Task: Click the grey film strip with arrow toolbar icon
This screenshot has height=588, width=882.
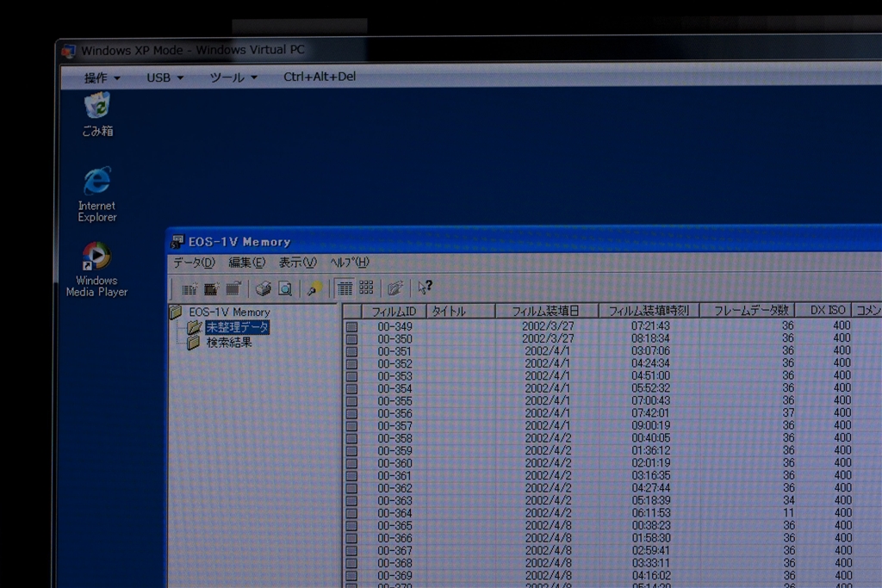Action: [233, 288]
